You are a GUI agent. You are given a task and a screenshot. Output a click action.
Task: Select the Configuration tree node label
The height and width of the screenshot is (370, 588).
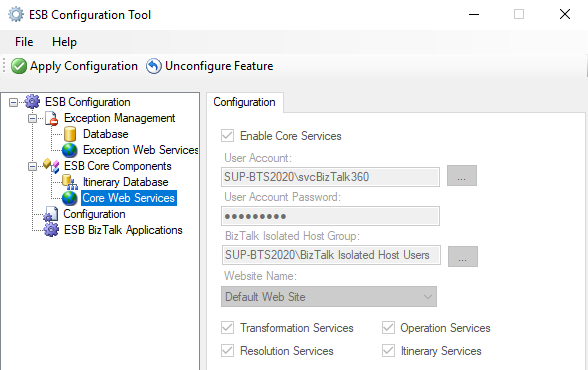(94, 214)
